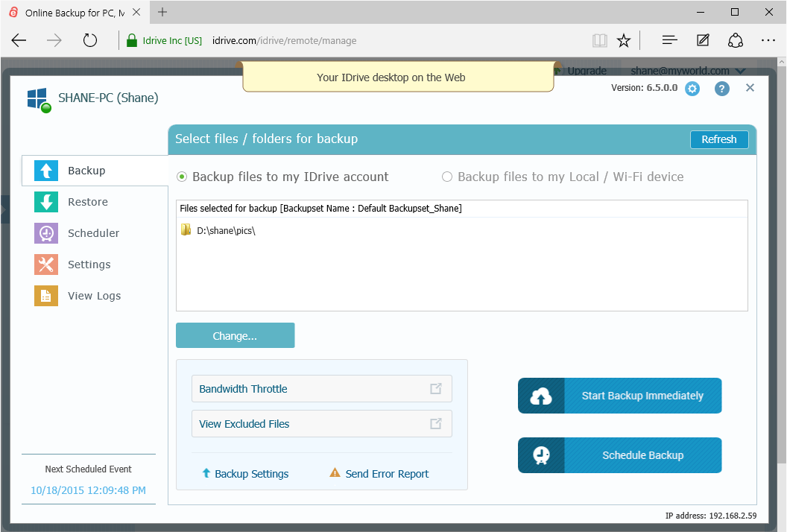Click the Refresh button
787x532 pixels.
(x=719, y=139)
